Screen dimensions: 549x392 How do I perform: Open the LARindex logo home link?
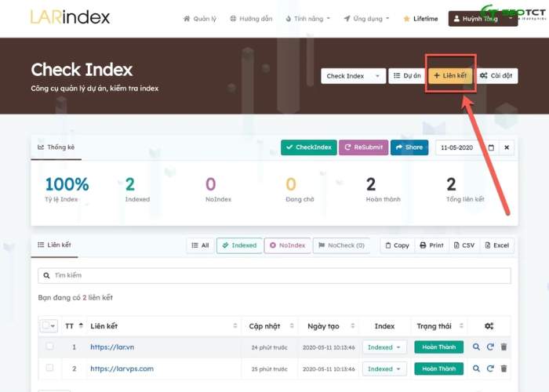point(70,17)
